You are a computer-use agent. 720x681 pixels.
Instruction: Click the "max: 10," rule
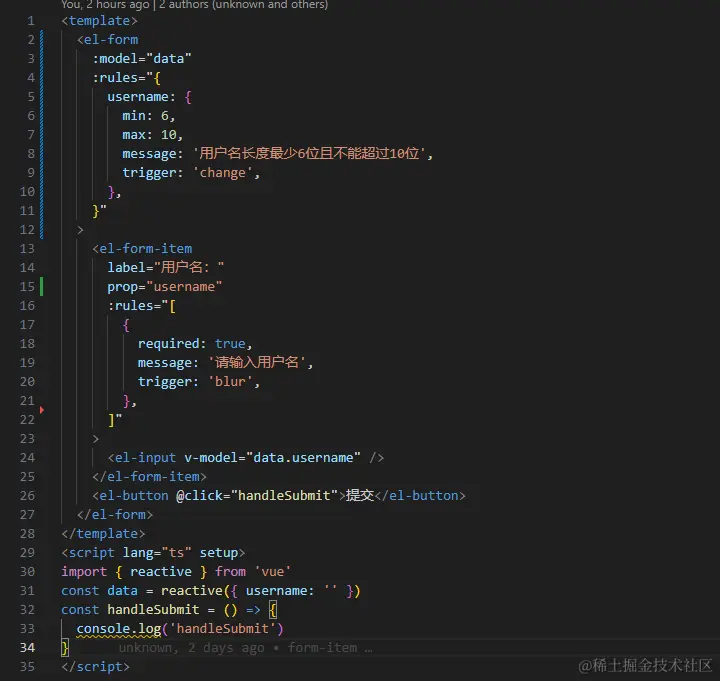(x=153, y=135)
